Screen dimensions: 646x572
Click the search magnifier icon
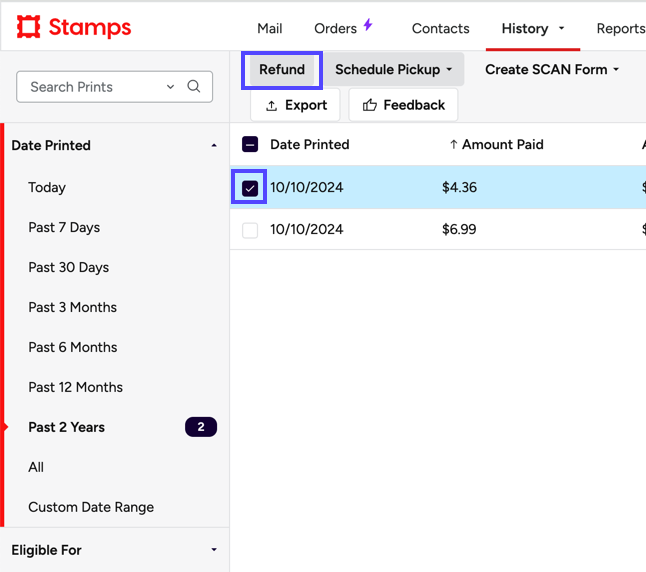pos(194,87)
